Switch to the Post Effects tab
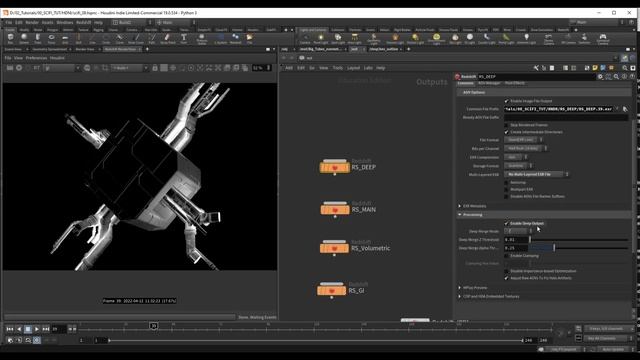This screenshot has width=640, height=360. (x=514, y=83)
